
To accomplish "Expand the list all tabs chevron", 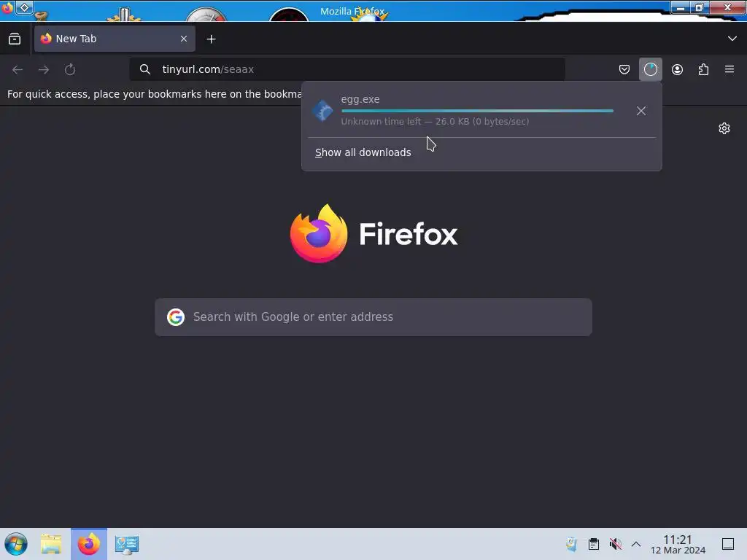I will point(732,39).
